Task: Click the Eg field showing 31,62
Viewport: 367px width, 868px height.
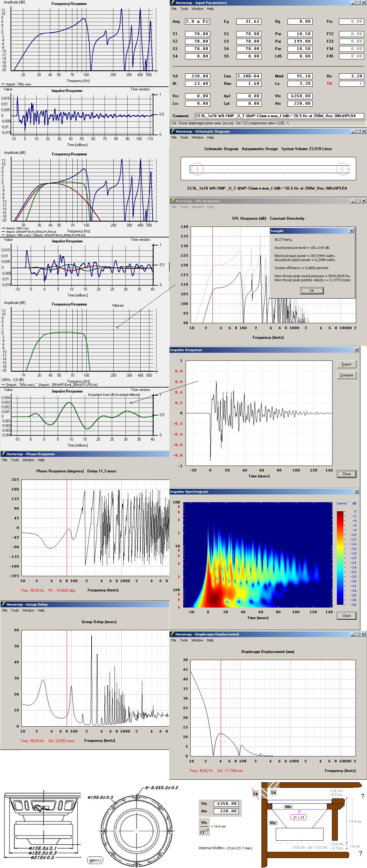Action: pyautogui.click(x=248, y=21)
